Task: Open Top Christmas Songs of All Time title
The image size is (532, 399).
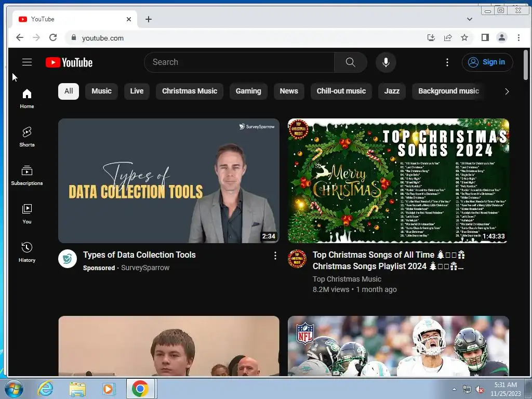Action: 389,261
